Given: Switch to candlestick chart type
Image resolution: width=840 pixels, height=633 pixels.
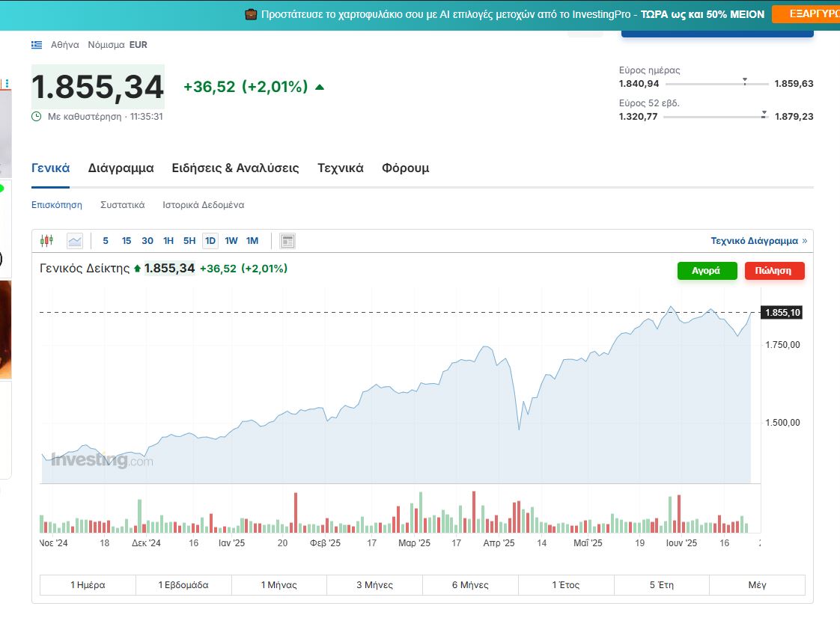Looking at the screenshot, I should [x=47, y=241].
